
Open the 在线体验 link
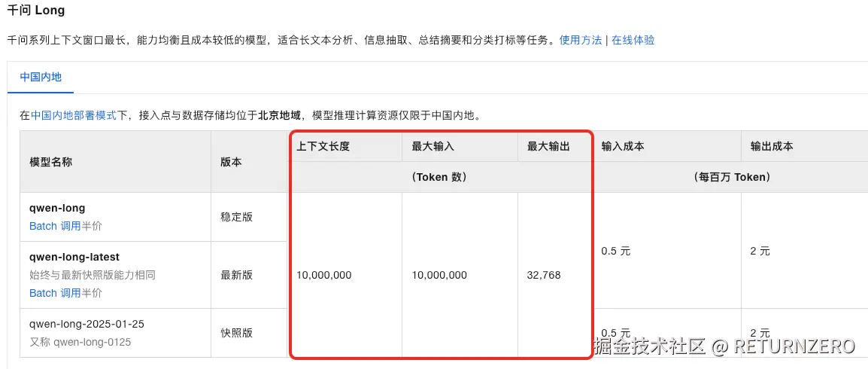[633, 41]
